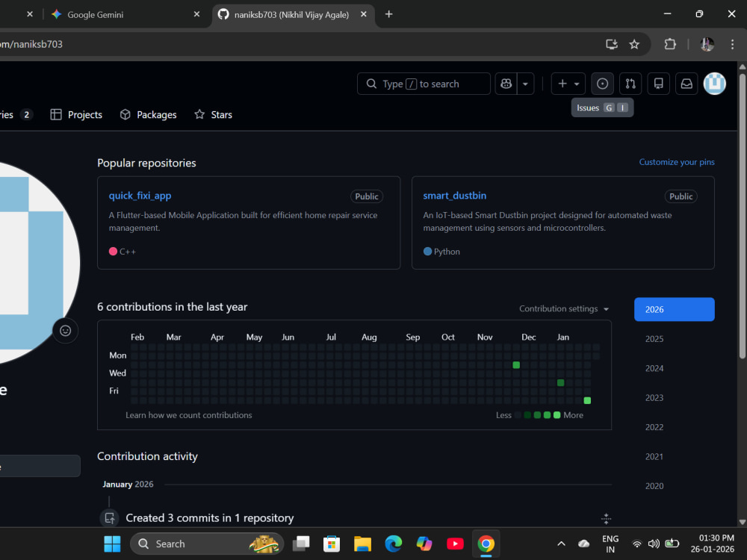Launch Microsoft Edge from taskbar
Screen dimensions: 747x560
click(394, 544)
